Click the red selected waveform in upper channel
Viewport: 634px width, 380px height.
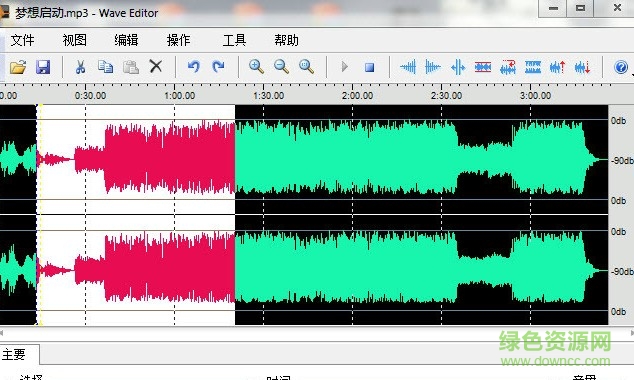(x=170, y=158)
